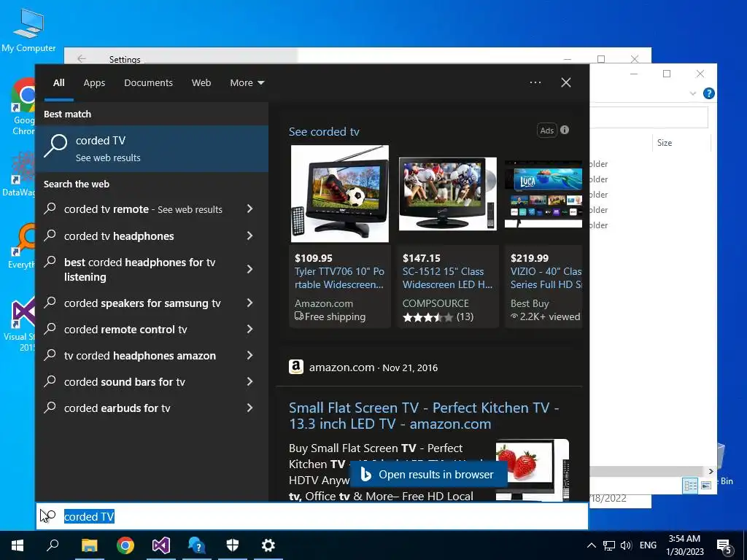Open the VIZIO 40" TV product thumbnail

pyautogui.click(x=543, y=194)
